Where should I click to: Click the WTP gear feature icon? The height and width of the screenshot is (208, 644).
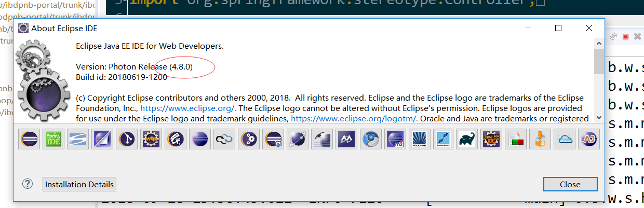pyautogui.click(x=151, y=139)
